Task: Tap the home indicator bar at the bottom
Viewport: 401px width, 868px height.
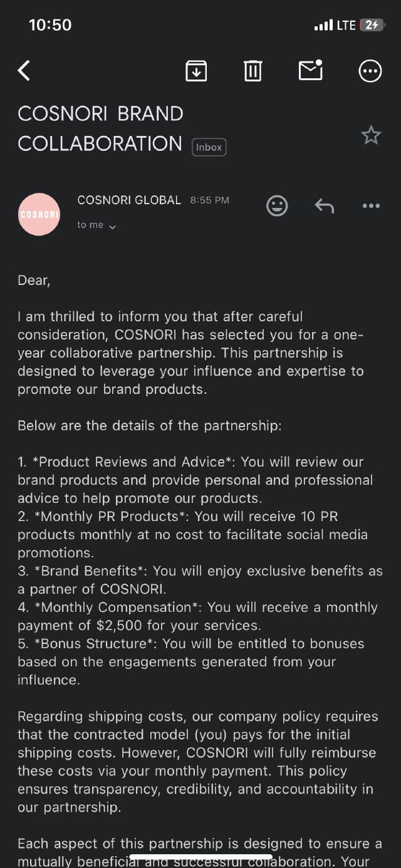Action: [200, 857]
